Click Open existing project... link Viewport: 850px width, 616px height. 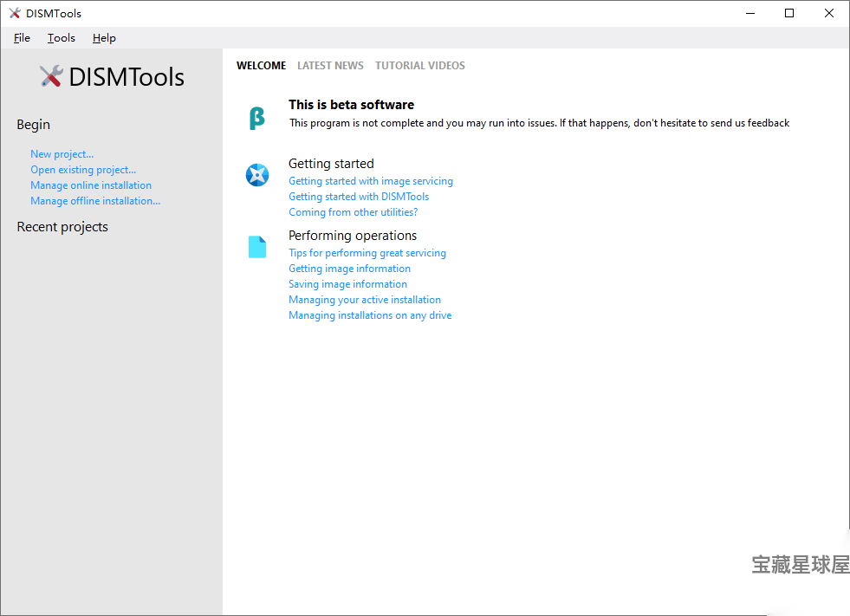(x=83, y=170)
